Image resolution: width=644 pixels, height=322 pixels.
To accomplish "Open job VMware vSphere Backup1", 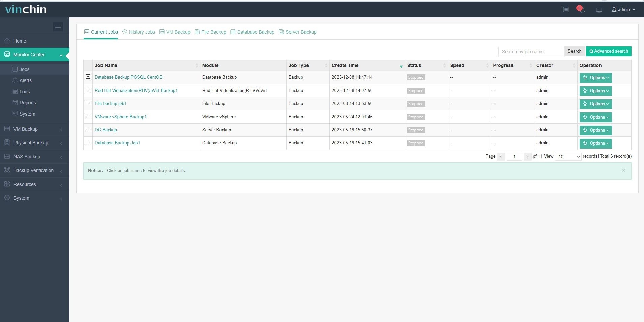I will 121,117.
